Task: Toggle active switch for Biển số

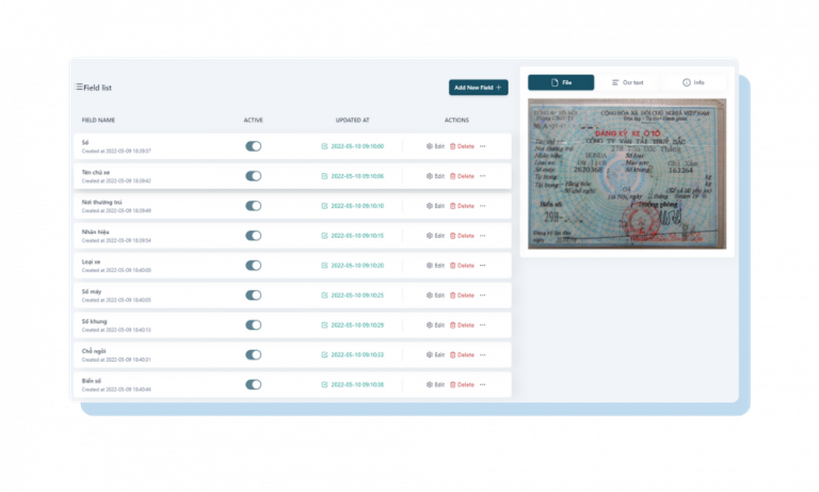Action: click(x=253, y=384)
